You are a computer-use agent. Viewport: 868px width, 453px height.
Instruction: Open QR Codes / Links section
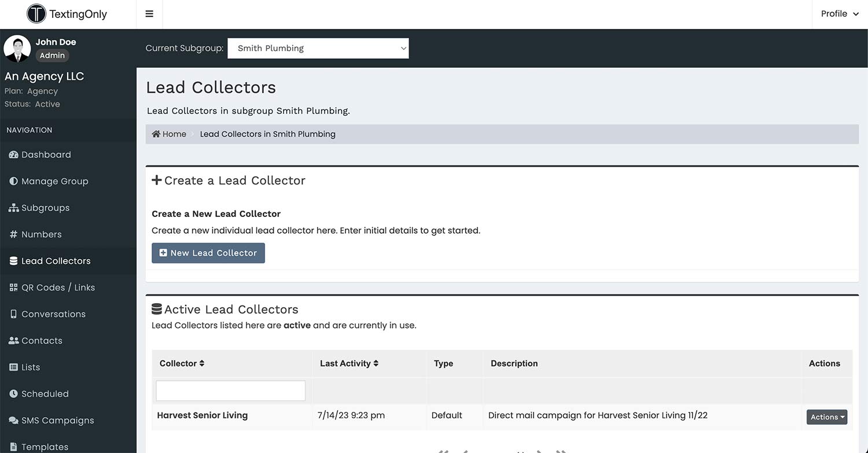[x=58, y=287]
